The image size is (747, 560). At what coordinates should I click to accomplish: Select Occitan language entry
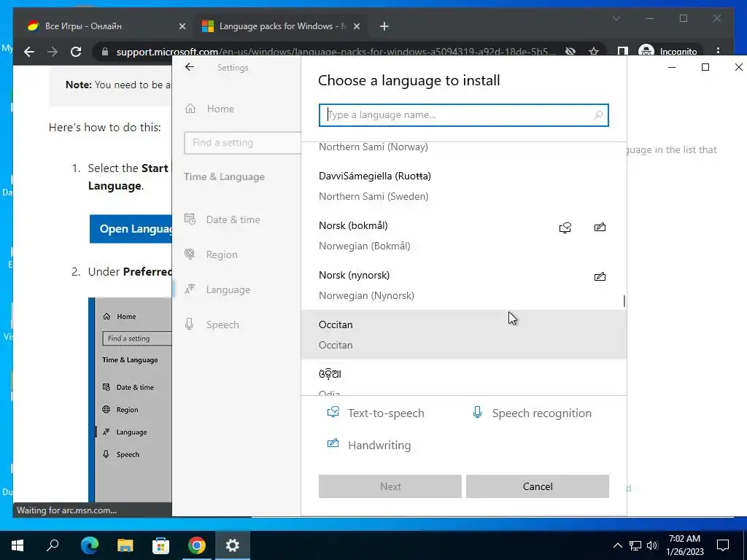463,334
